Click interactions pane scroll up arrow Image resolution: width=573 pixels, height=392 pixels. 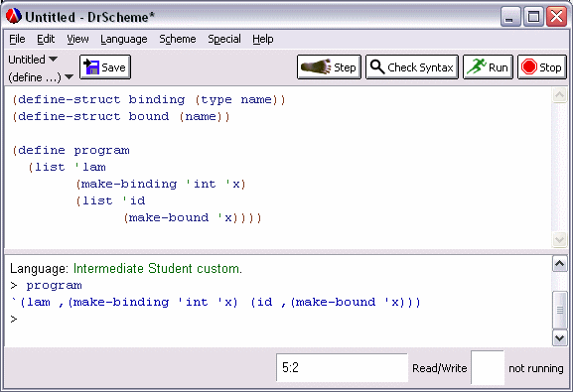[559, 264]
